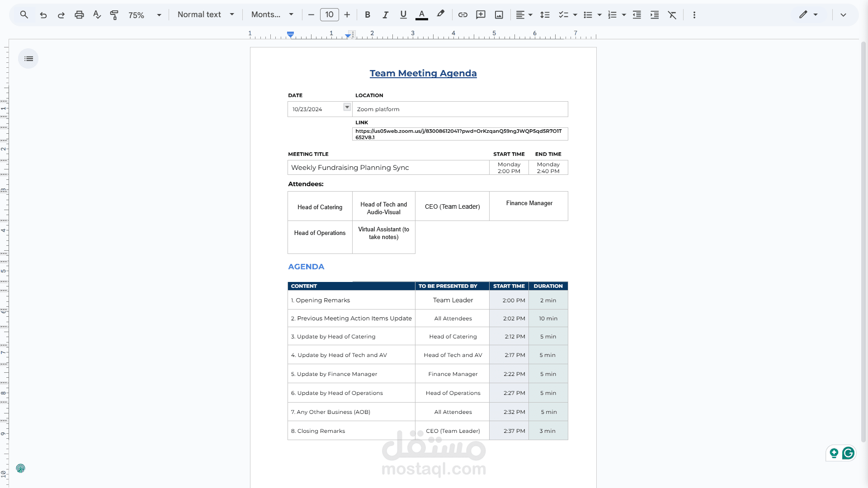Image resolution: width=868 pixels, height=488 pixels.
Task: Toggle italic formatting
Action: (385, 14)
